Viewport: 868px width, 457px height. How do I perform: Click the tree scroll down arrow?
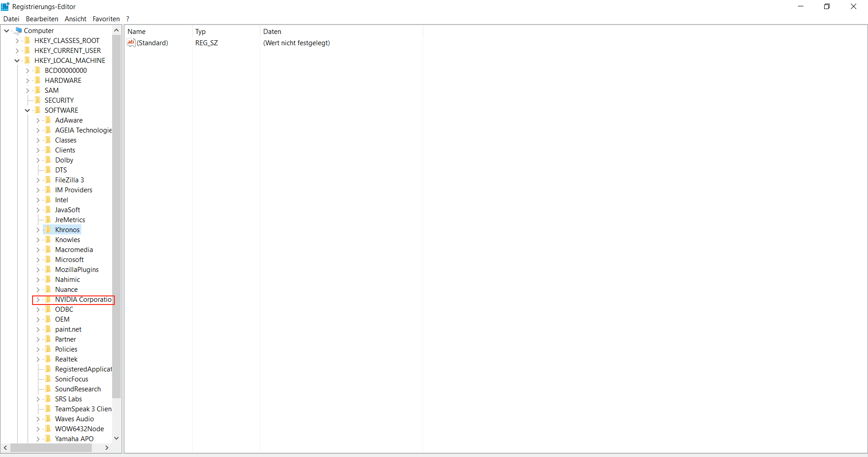point(116,438)
